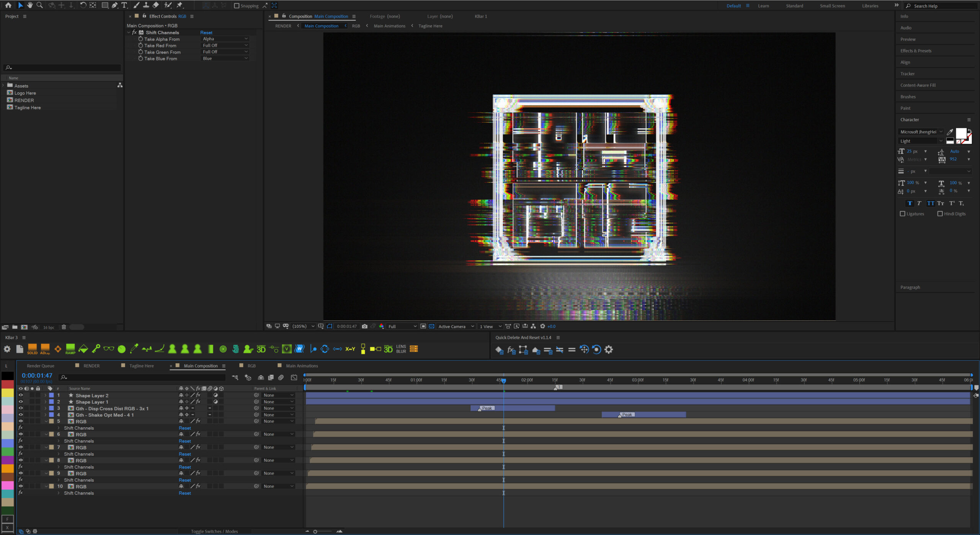The height and width of the screenshot is (535, 980).
Task: Click the Puppet Pin tool
Action: (x=180, y=5)
